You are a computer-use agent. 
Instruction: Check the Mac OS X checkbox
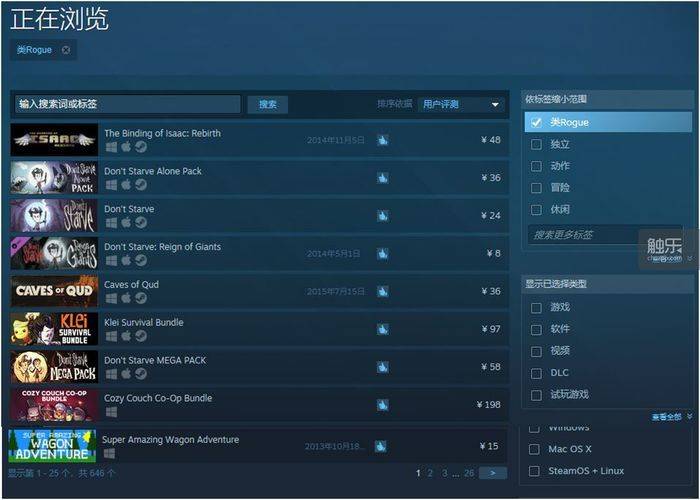[534, 449]
